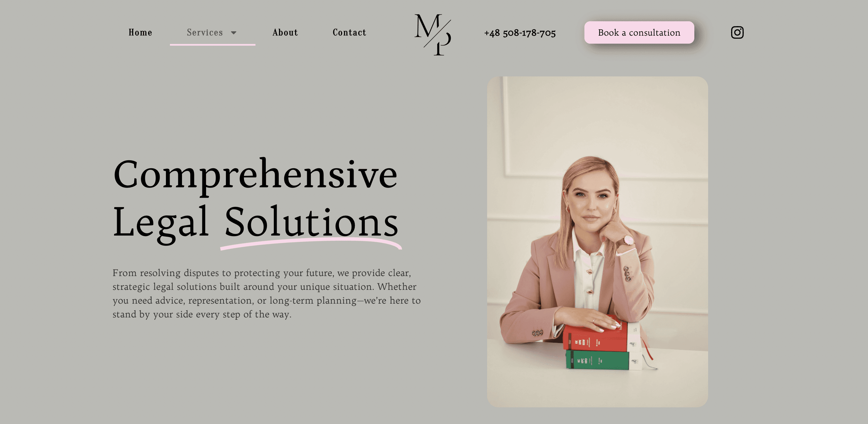Click the Book a consultation button
Viewport: 868px width, 424px height.
coord(639,32)
